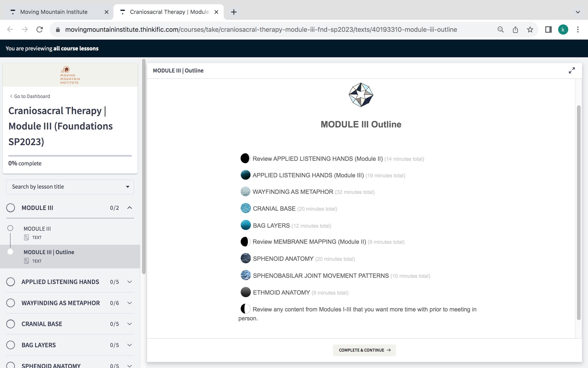Switch to the Moving Mountain Institute tab
Viewport: 588px width, 368px height.
54,12
